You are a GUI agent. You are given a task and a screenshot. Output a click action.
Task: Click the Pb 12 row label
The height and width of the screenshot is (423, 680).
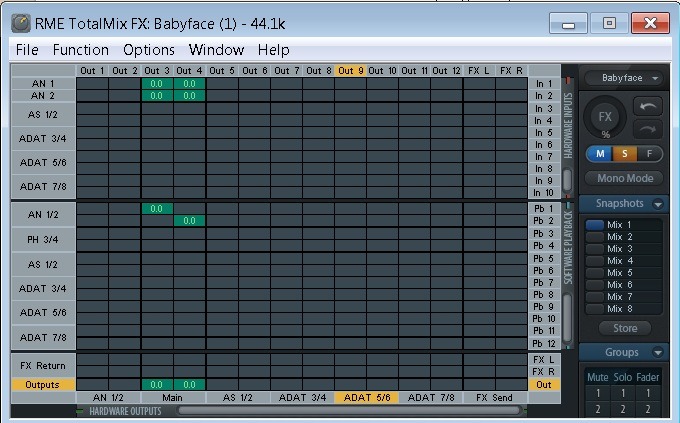click(544, 344)
